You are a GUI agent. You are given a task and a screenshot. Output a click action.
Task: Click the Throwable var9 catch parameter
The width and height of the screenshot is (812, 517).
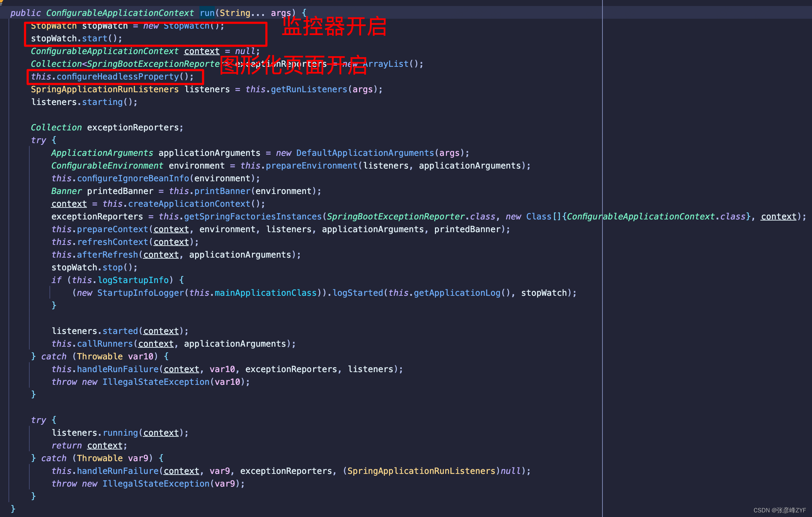point(113,458)
